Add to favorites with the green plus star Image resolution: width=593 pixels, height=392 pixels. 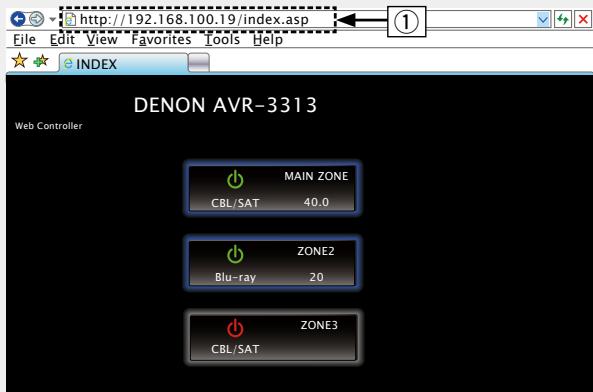(41, 60)
